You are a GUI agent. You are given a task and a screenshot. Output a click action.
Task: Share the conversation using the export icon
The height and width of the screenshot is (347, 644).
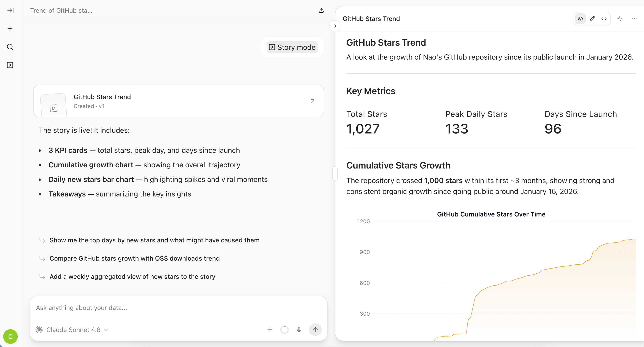pyautogui.click(x=321, y=10)
